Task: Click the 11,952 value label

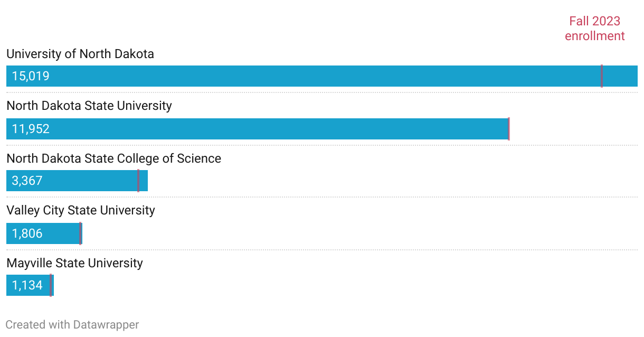Action: coord(31,129)
